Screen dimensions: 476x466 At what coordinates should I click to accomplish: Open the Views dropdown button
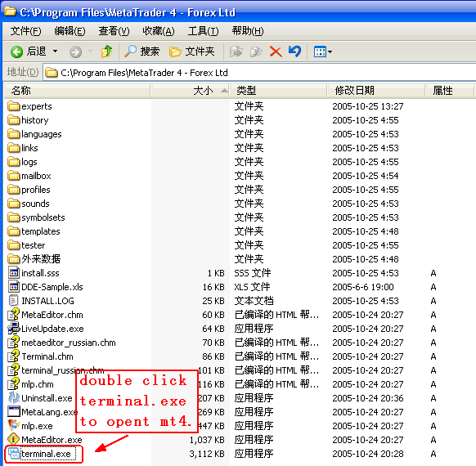click(x=323, y=52)
